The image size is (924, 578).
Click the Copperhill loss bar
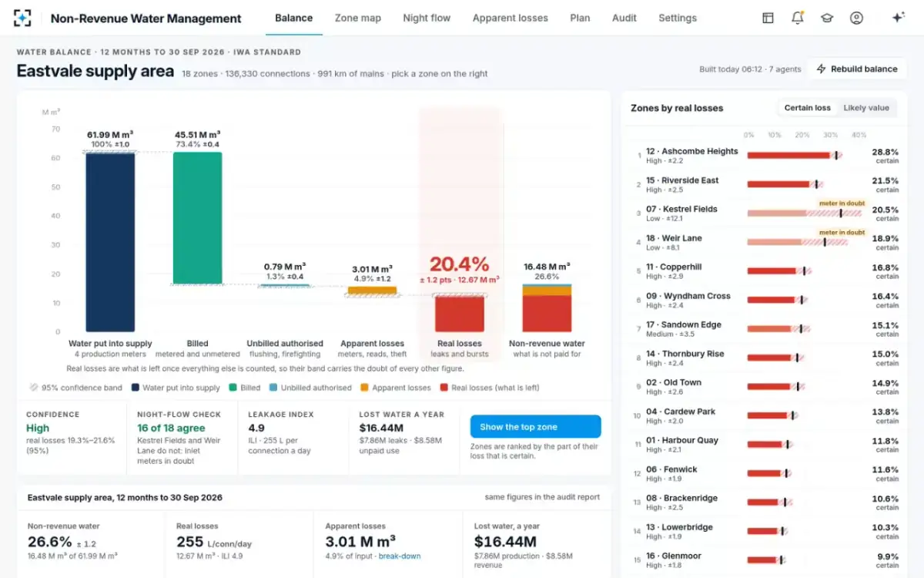point(778,271)
